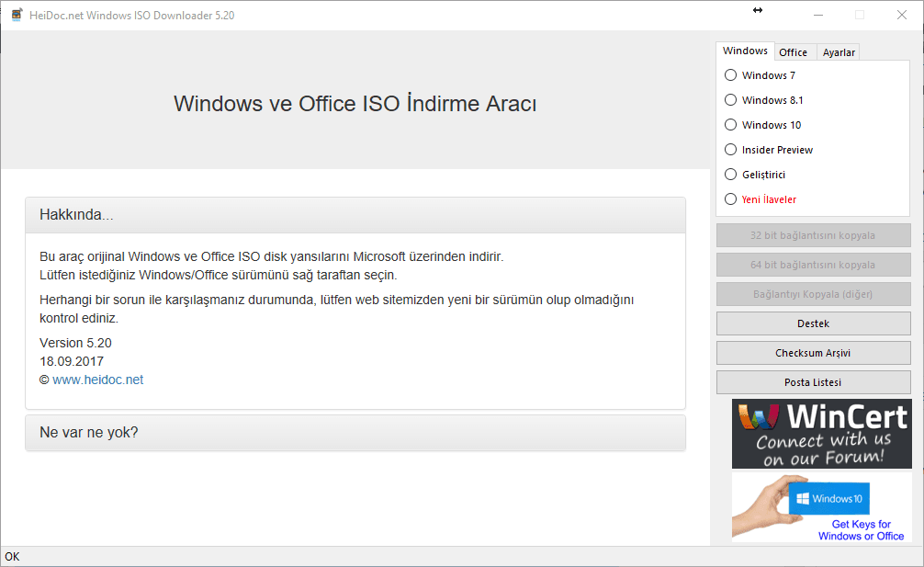The height and width of the screenshot is (567, 924).
Task: Expand the Ne var ne yok? section
Action: [x=355, y=433]
